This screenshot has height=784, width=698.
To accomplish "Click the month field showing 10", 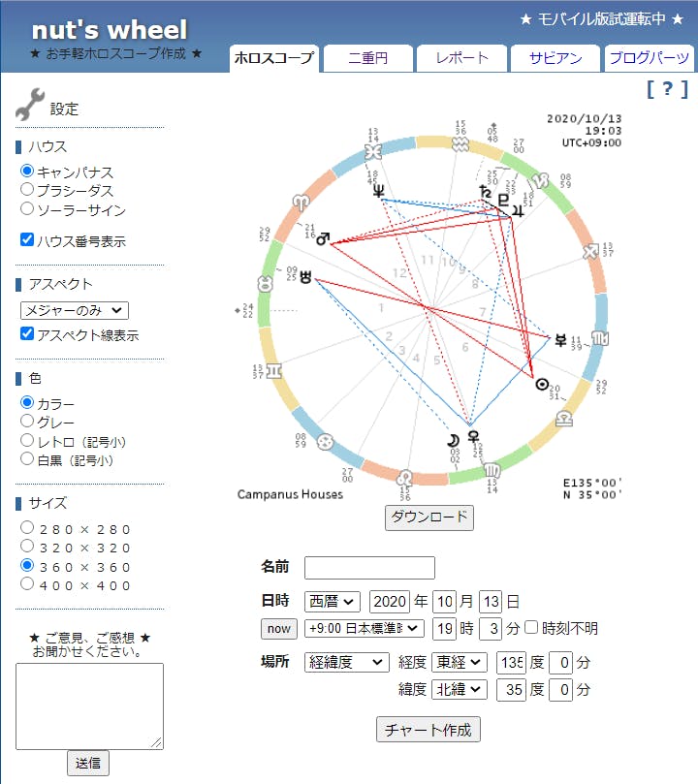I will point(444,601).
